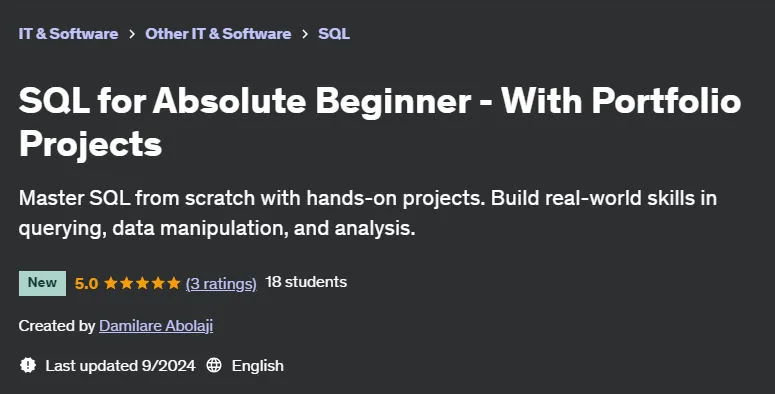Click the 18 students count
This screenshot has height=394, width=775.
coord(306,282)
